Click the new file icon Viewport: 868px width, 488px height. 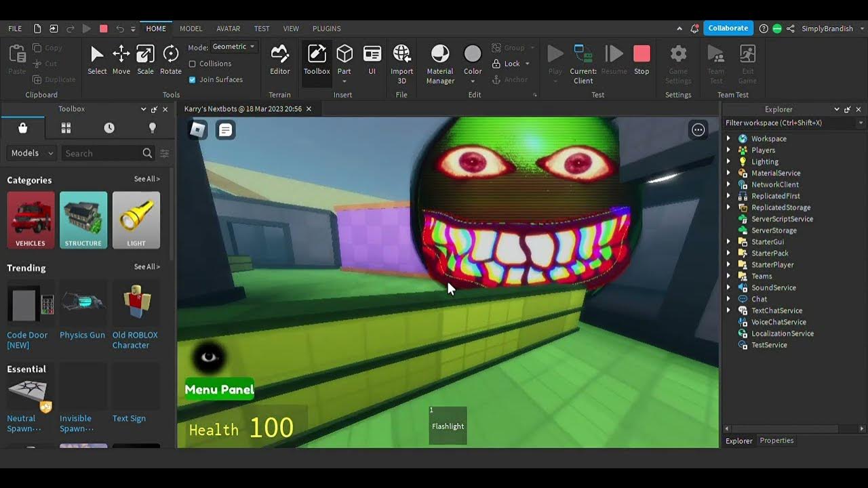pos(37,28)
